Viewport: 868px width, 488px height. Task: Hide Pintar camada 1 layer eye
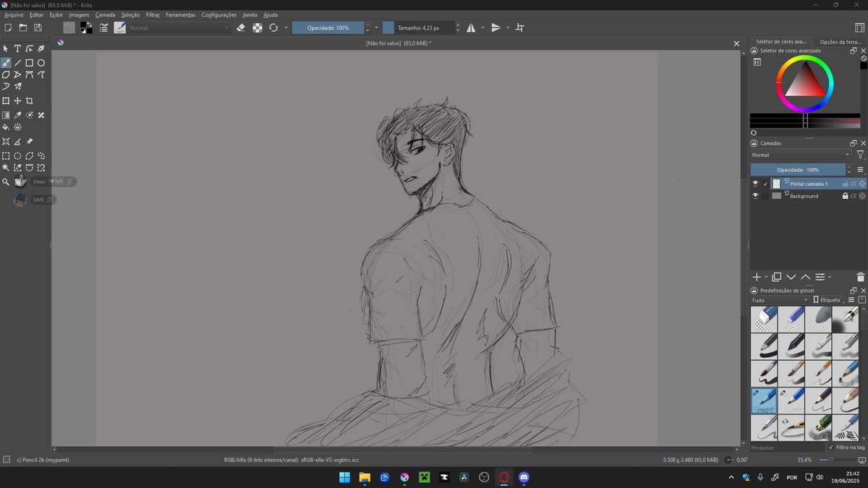(x=755, y=184)
